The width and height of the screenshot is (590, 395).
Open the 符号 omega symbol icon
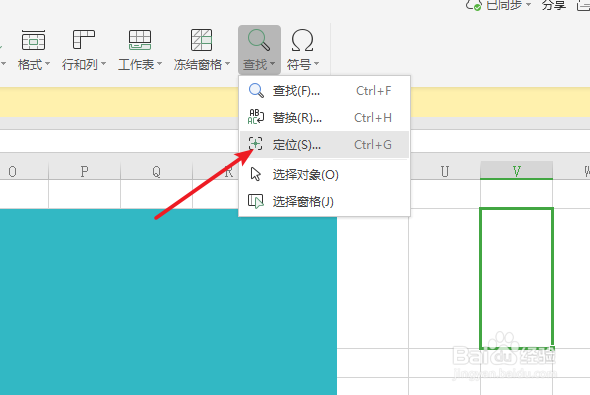coord(303,40)
